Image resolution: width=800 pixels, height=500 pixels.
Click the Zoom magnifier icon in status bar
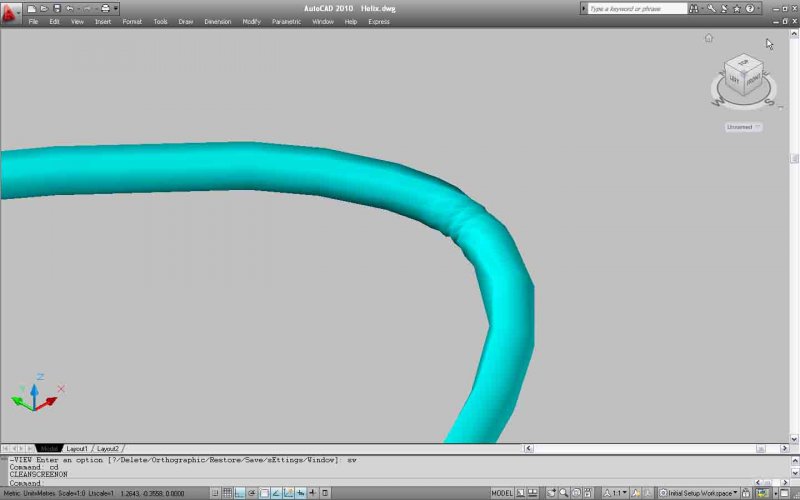(564, 493)
